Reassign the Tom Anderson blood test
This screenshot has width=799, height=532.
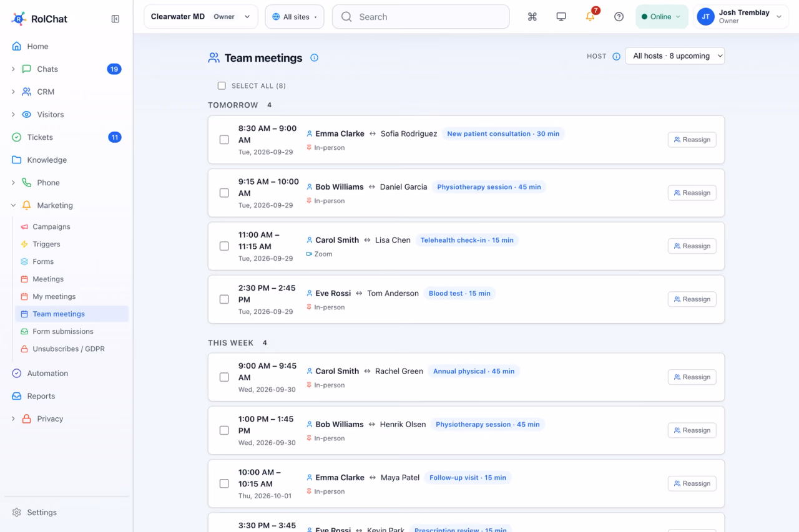[692, 299]
